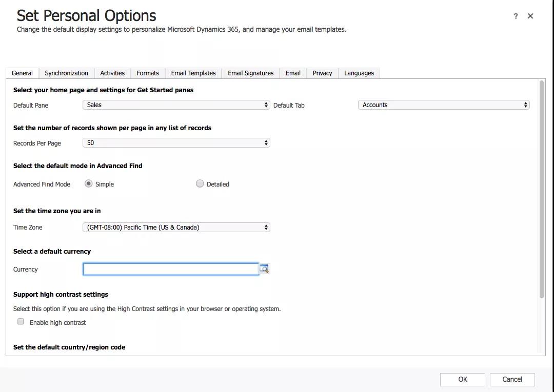Select the Simple Advanced Find mode
The width and height of the screenshot is (554, 392).
pos(89,183)
